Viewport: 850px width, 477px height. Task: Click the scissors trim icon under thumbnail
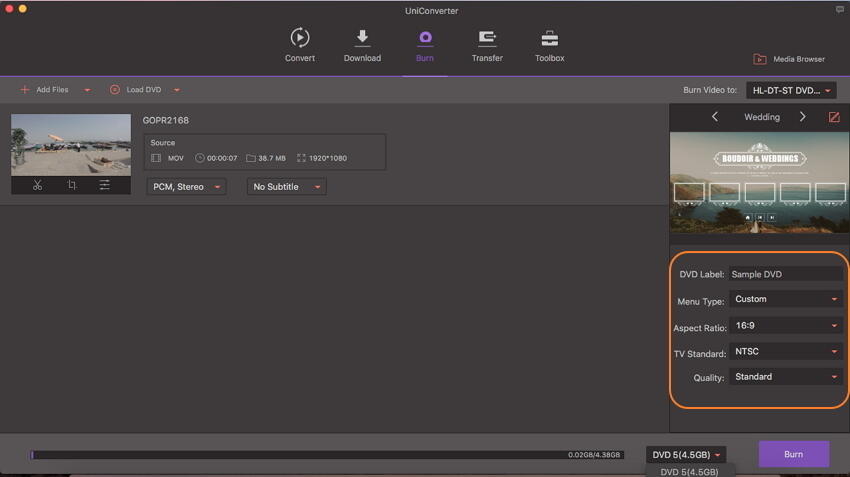coord(37,185)
